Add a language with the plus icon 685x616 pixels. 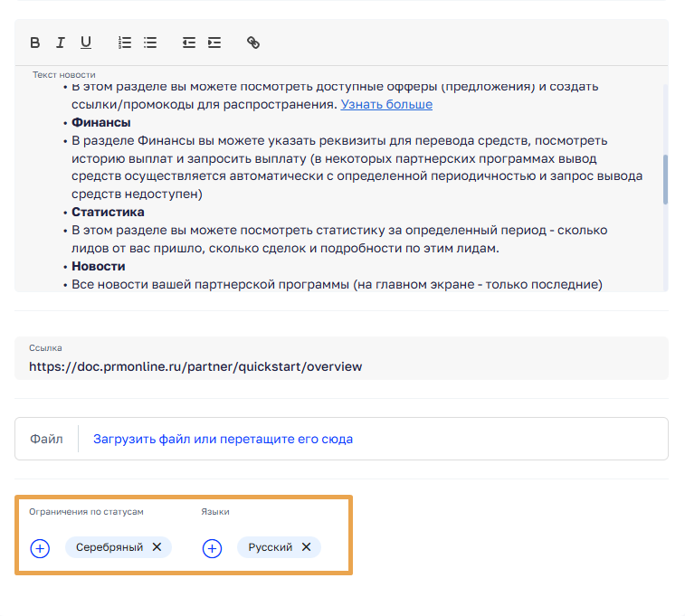pos(212,548)
